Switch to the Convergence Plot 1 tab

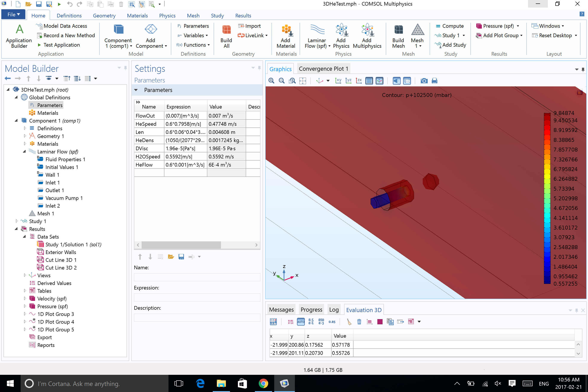point(323,69)
